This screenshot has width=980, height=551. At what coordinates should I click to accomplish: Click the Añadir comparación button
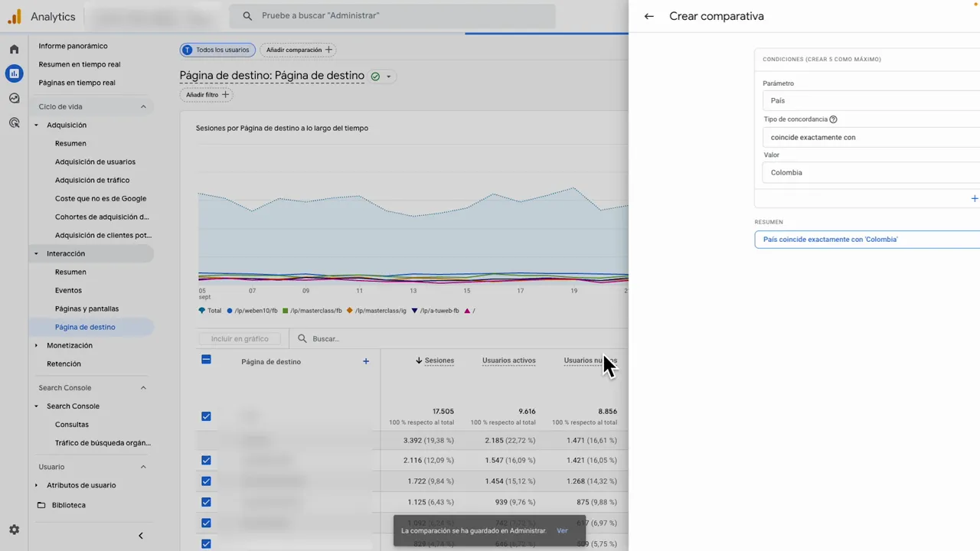[x=299, y=50]
